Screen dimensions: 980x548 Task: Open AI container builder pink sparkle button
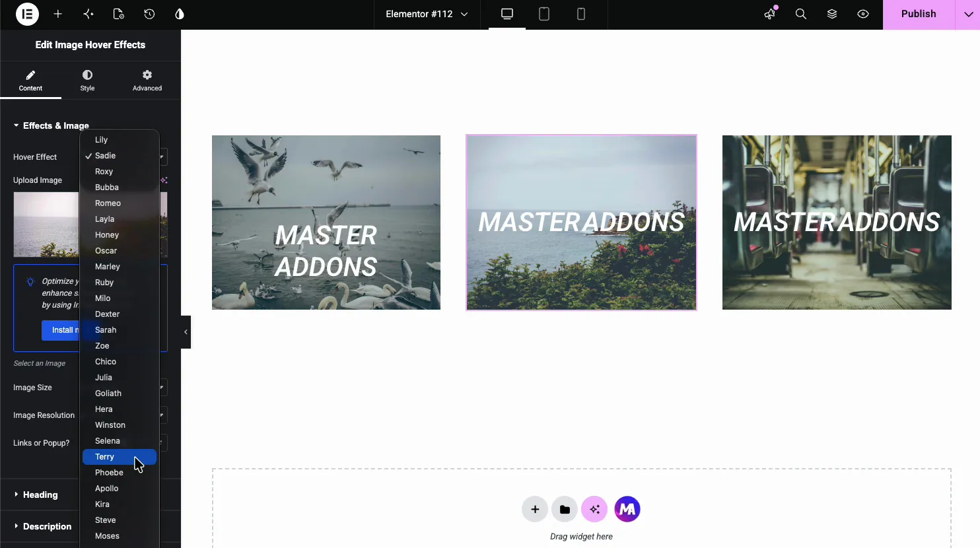coord(594,509)
